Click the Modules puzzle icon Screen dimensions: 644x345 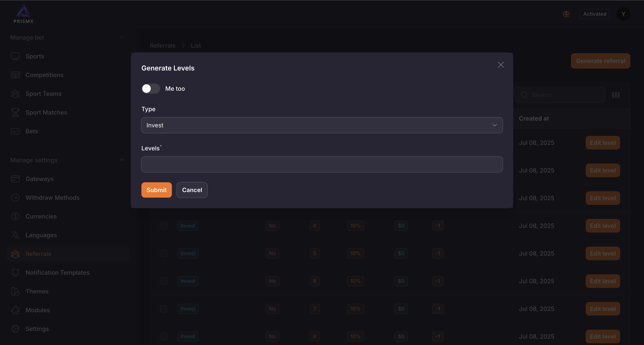pyautogui.click(x=15, y=310)
